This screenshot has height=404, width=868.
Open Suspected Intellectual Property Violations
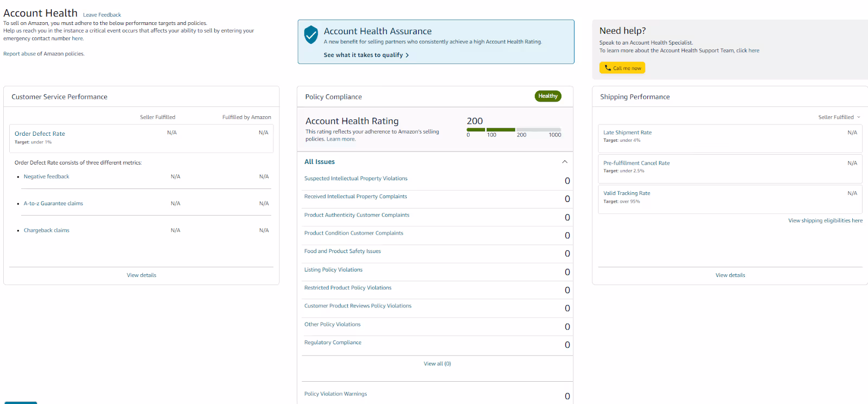coord(356,179)
